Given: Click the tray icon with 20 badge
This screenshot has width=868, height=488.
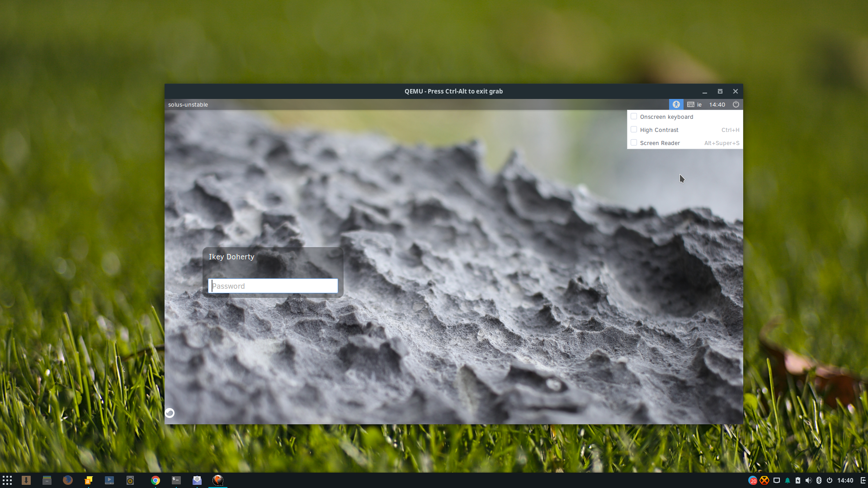Looking at the screenshot, I should point(753,480).
